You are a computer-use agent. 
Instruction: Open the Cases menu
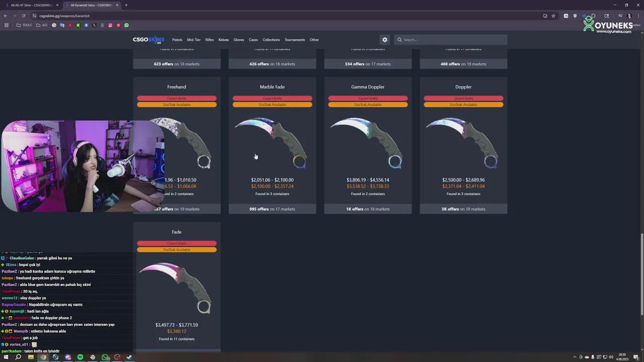pyautogui.click(x=253, y=40)
